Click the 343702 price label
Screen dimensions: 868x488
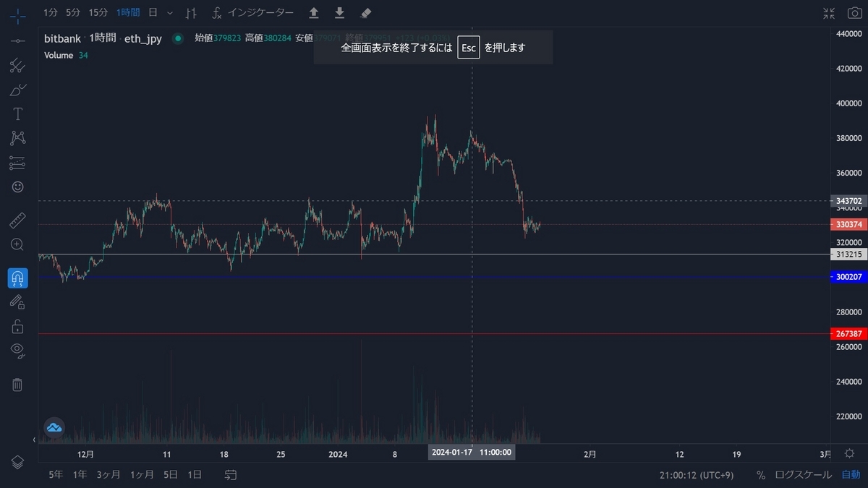[848, 201]
